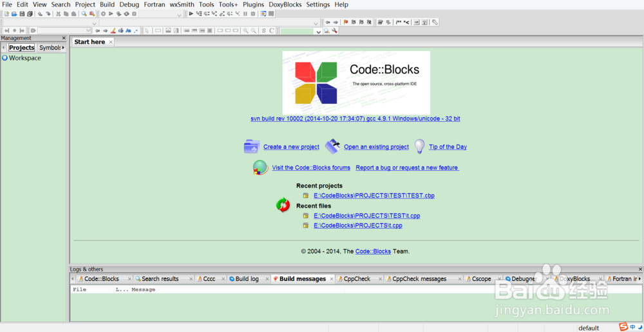Screen dimensions: 644x332
Task: Open the Settings menu
Action: pyautogui.click(x=318, y=5)
